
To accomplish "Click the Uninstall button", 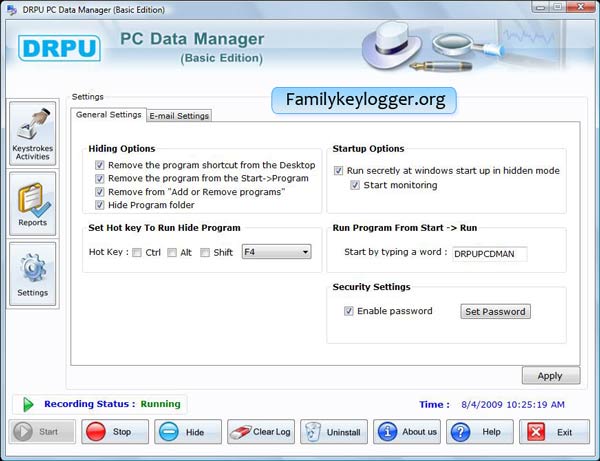I will pyautogui.click(x=334, y=432).
